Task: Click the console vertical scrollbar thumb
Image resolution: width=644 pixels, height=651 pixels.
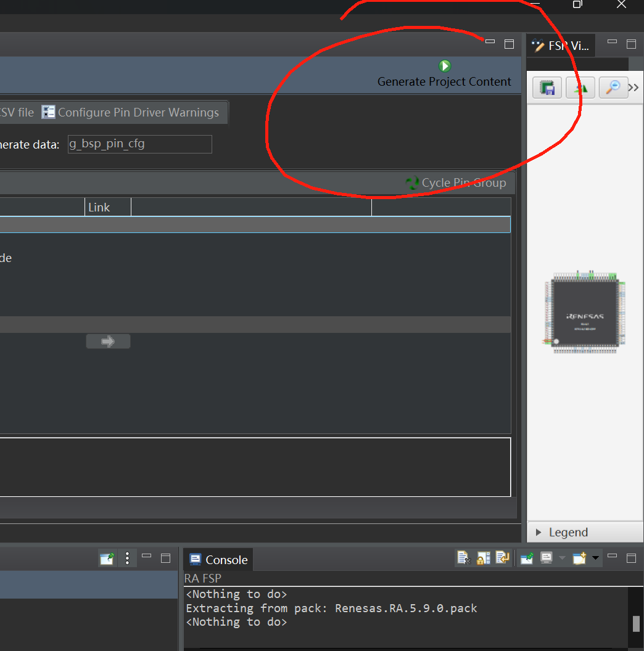Action: 636,624
